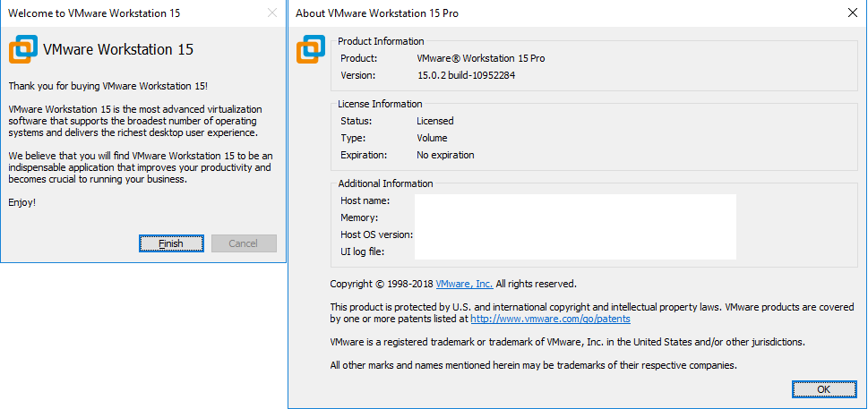
Task: Click the License Information group title
Action: coord(380,104)
